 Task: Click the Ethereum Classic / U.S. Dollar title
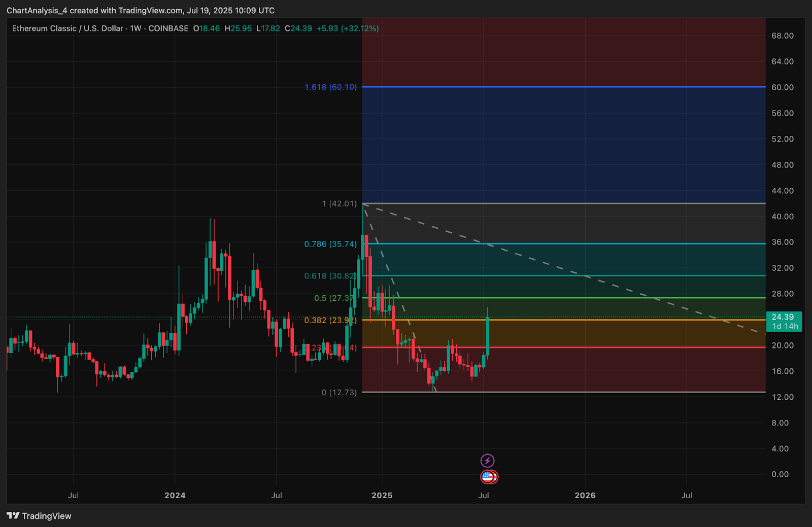(67, 28)
